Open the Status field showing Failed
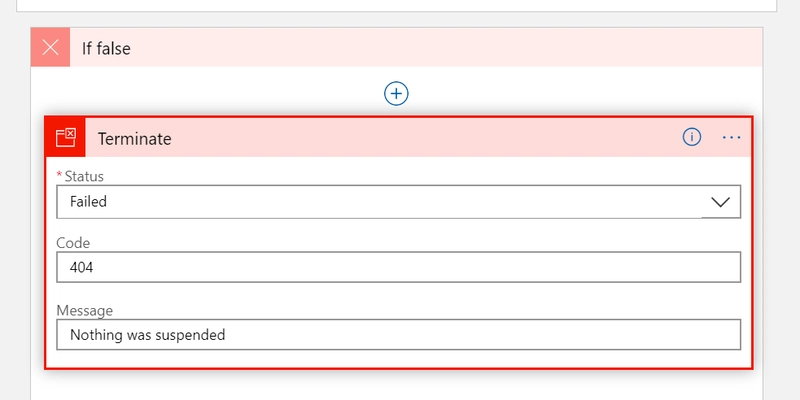Screen dimensions: 800x400 click(380, 202)
